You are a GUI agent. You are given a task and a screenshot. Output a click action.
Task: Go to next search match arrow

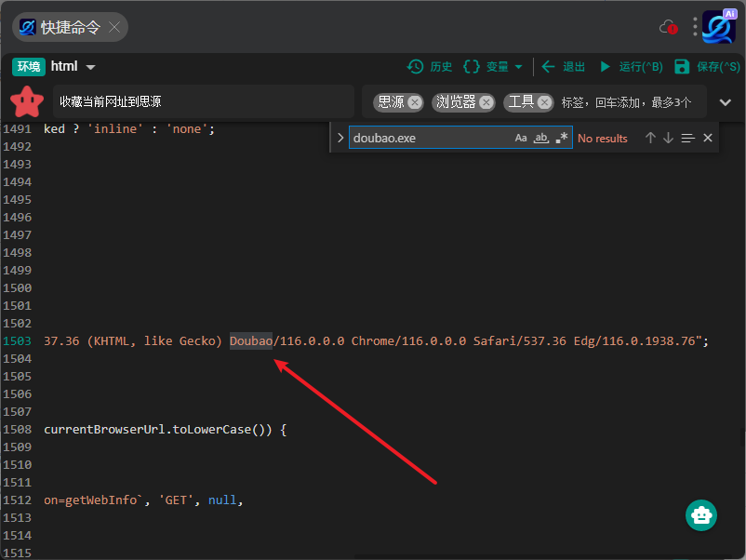(668, 138)
